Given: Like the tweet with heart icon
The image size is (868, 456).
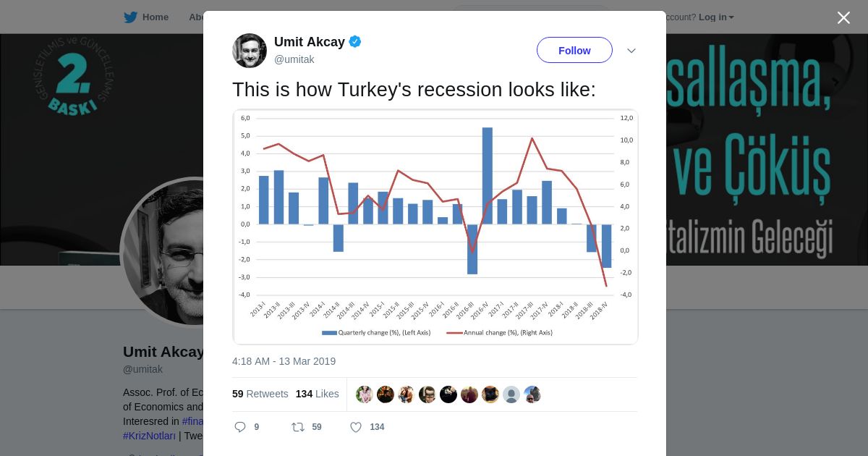Looking at the screenshot, I should pos(356,427).
